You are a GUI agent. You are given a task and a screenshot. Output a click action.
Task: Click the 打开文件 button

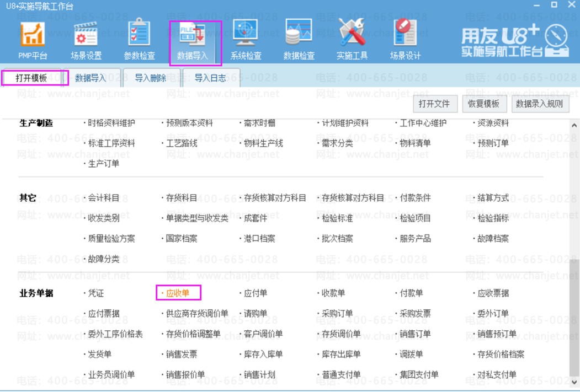point(435,104)
